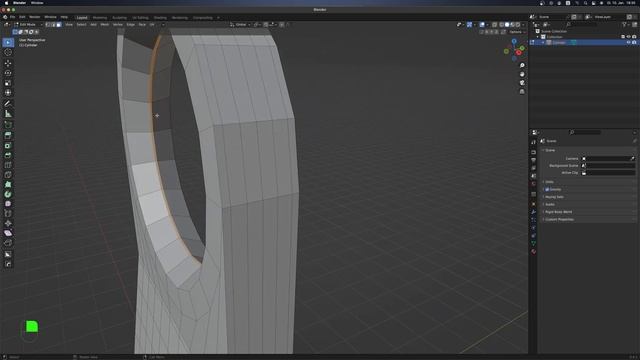The image size is (640, 360).
Task: Open the Select menu in viewport header
Action: (x=82, y=24)
